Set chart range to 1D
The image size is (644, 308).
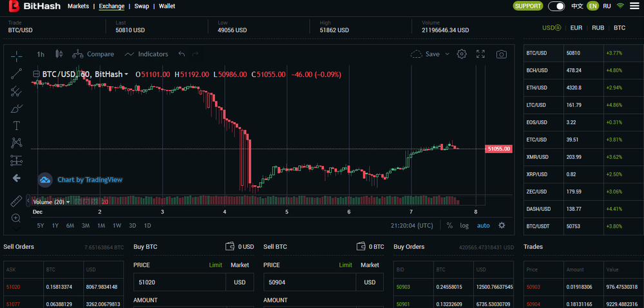147,225
